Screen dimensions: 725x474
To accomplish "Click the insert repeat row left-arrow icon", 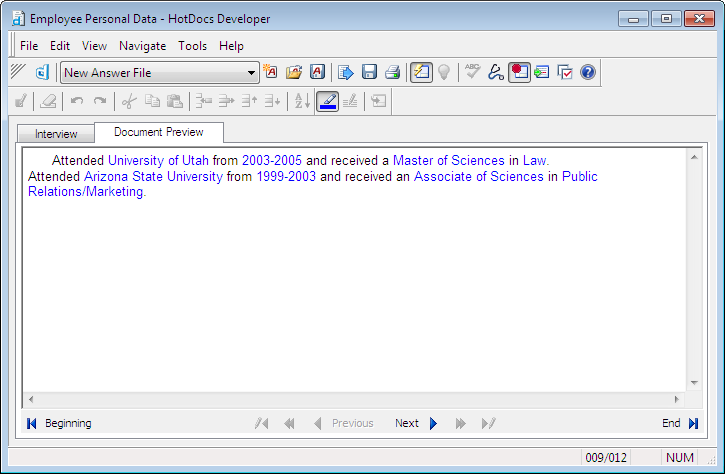I will click(203, 101).
